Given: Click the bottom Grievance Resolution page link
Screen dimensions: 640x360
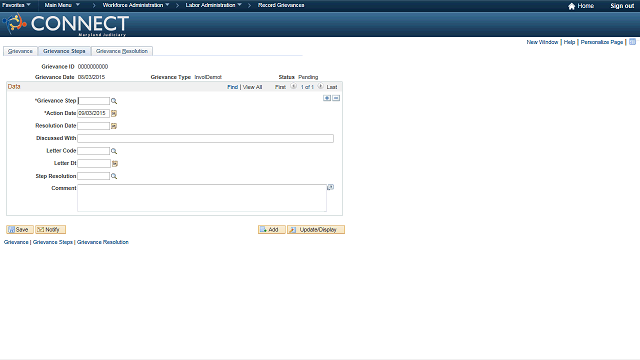Looking at the screenshot, I should pyautogui.click(x=103, y=242).
